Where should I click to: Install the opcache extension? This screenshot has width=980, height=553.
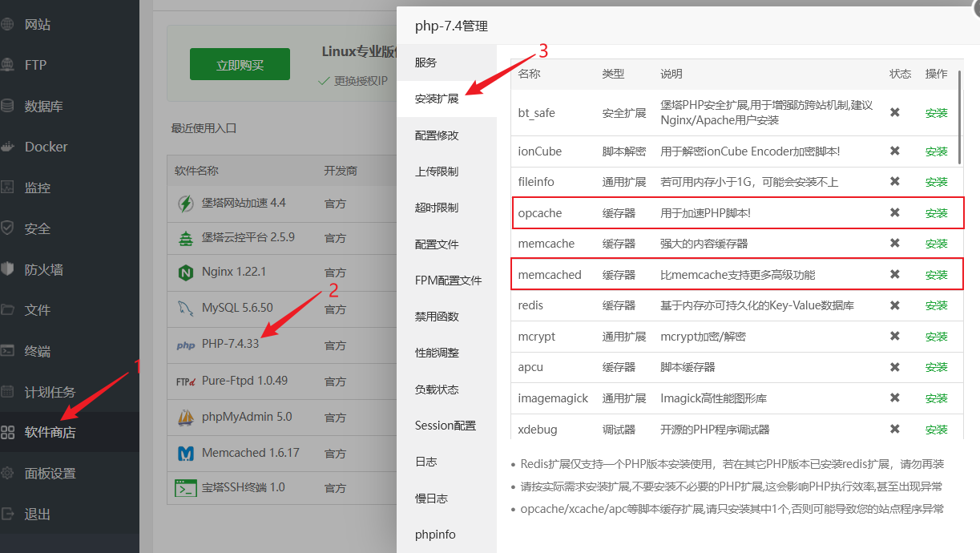(x=936, y=213)
